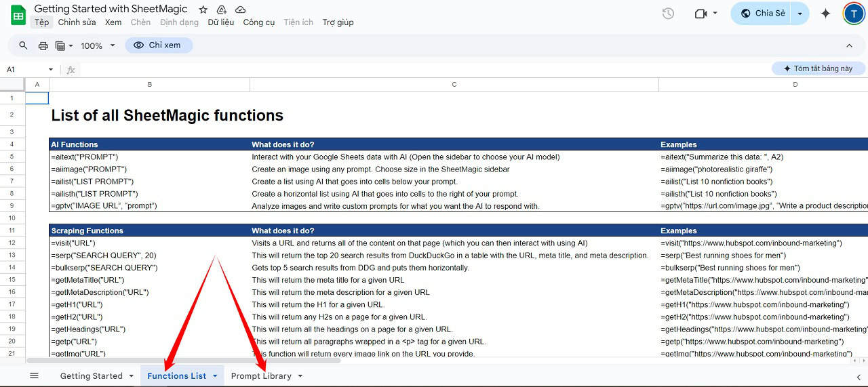Open the Google Sheets home icon
Viewport: 868px width, 387px height.
18,15
